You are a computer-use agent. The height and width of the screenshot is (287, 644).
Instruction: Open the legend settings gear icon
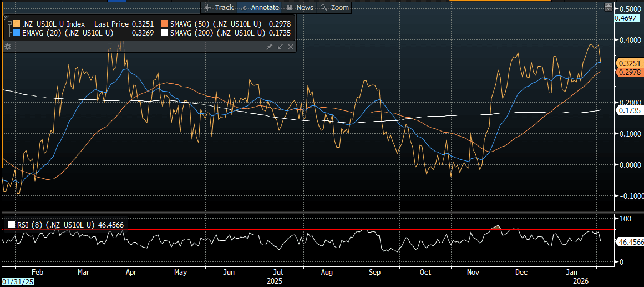pyautogui.click(x=8, y=47)
